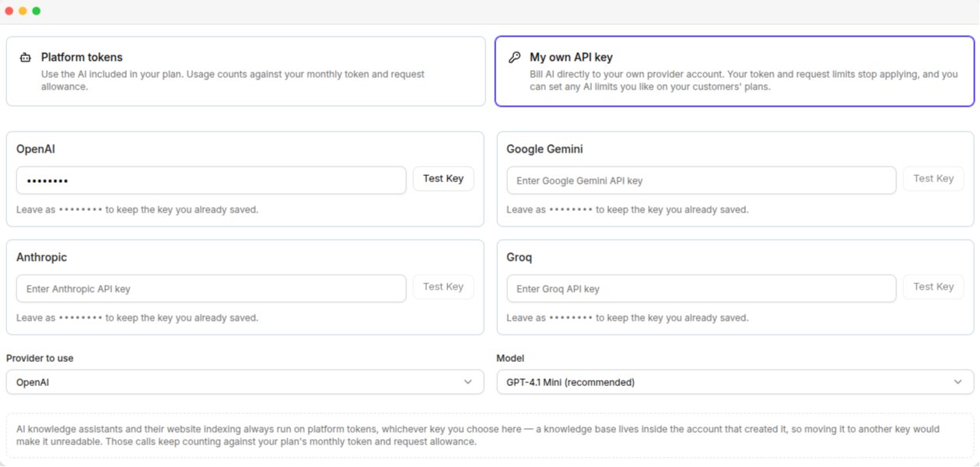This screenshot has height=467, width=980.
Task: Click the Google Gemini section heading
Action: [x=544, y=149]
